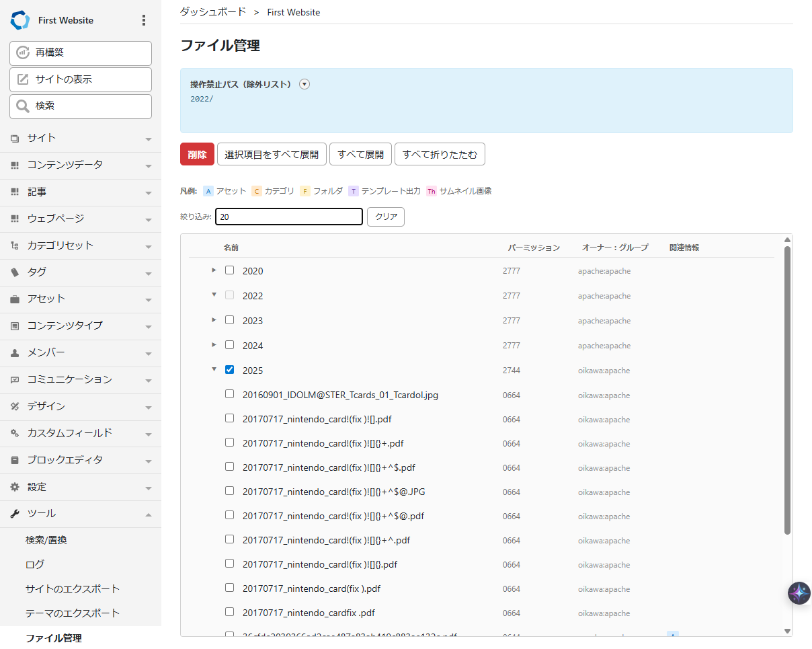Open the 検索/置換 menu item
The image size is (812, 649).
(46, 540)
